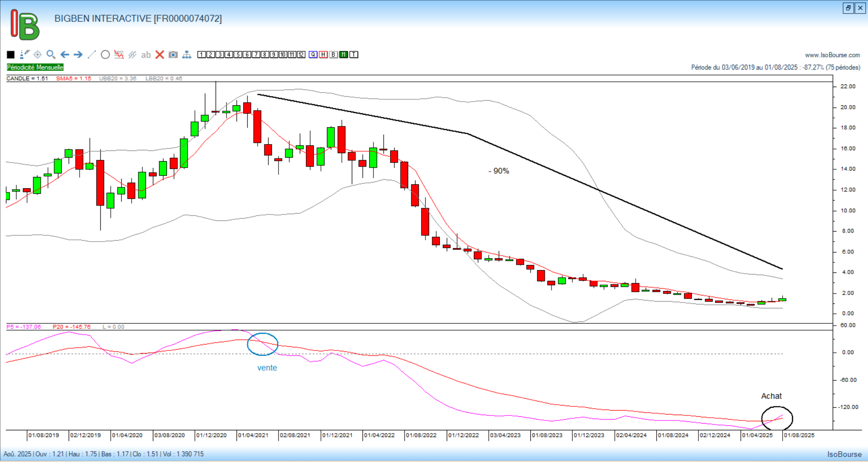Switch to H weekly periodicity
Image resolution: width=868 pixels, height=462 pixels.
click(323, 55)
